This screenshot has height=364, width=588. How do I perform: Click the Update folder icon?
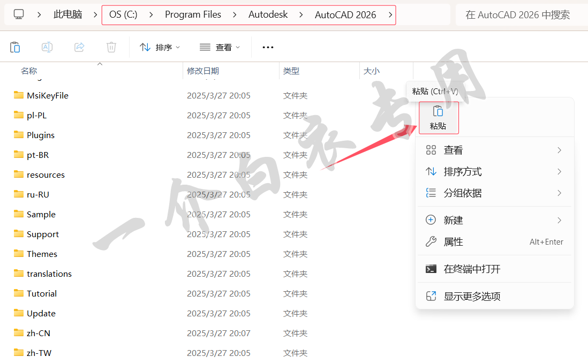click(x=18, y=313)
